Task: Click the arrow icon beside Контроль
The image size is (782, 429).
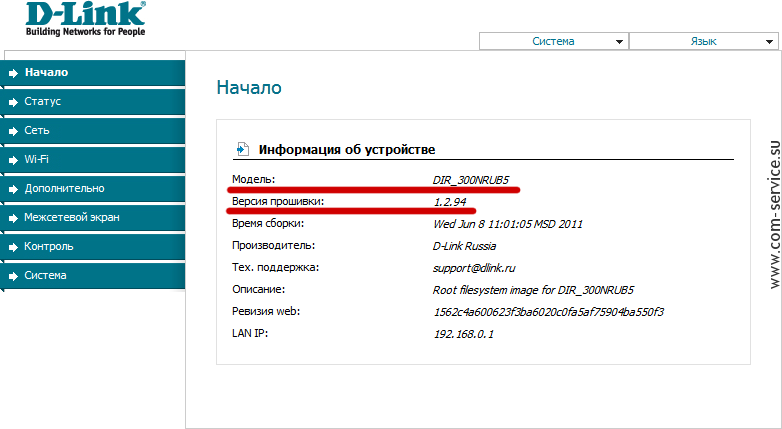Action: pos(13,247)
